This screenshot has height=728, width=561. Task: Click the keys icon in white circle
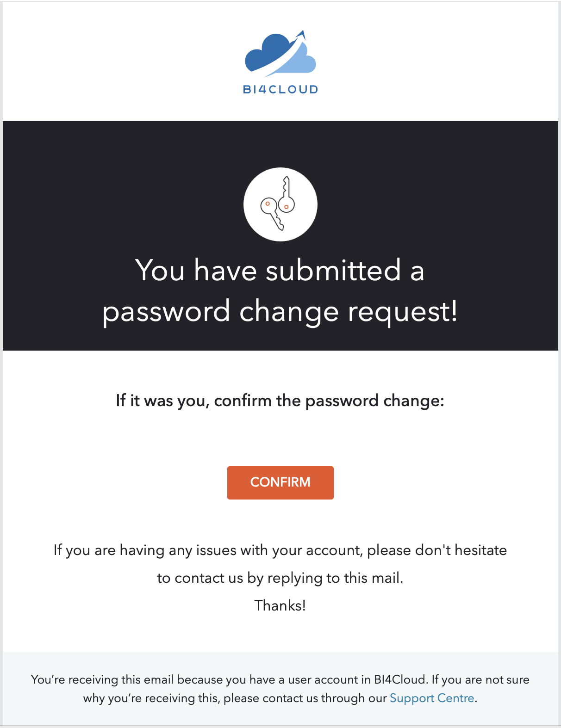[x=280, y=204]
